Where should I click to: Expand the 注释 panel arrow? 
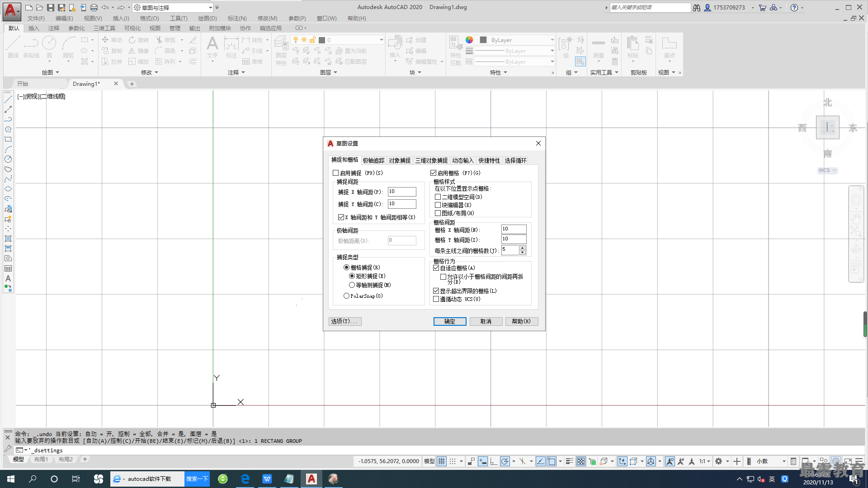(243, 72)
